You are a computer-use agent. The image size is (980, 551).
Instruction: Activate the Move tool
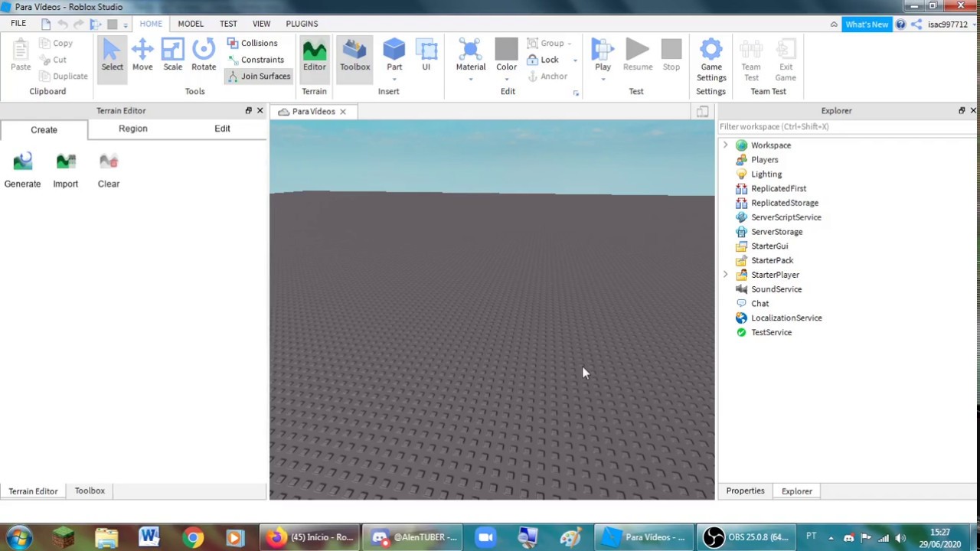(142, 55)
